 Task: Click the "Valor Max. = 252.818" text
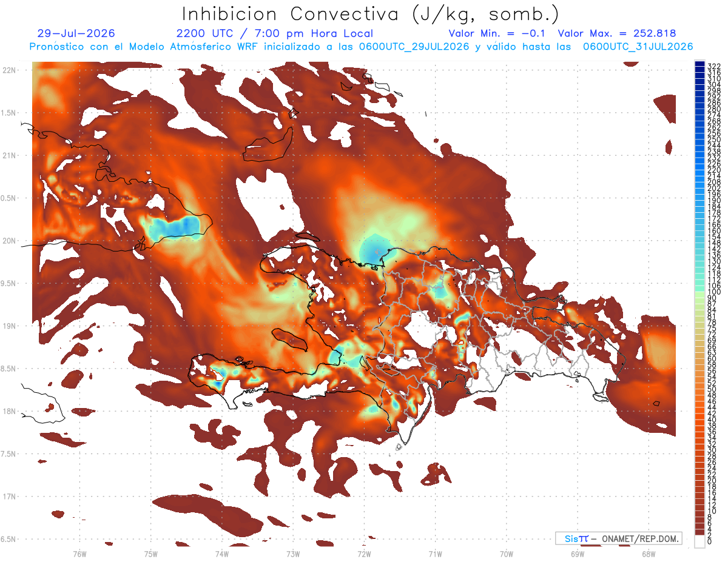pos(617,33)
